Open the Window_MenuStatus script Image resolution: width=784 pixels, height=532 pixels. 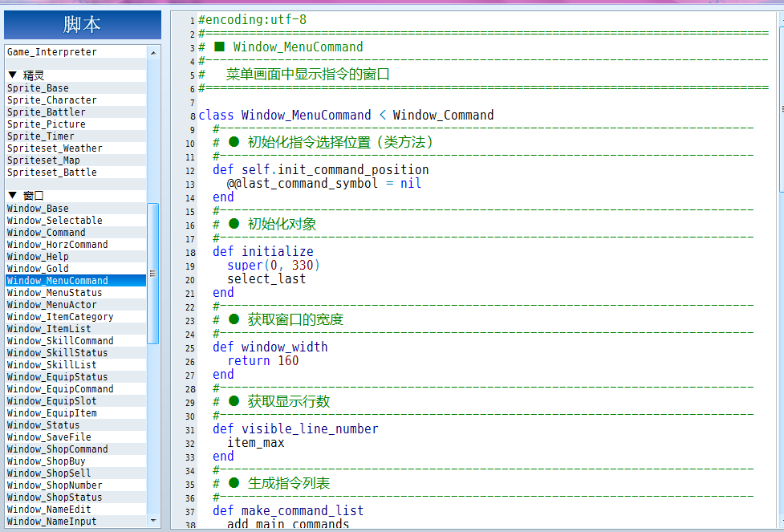(76, 293)
